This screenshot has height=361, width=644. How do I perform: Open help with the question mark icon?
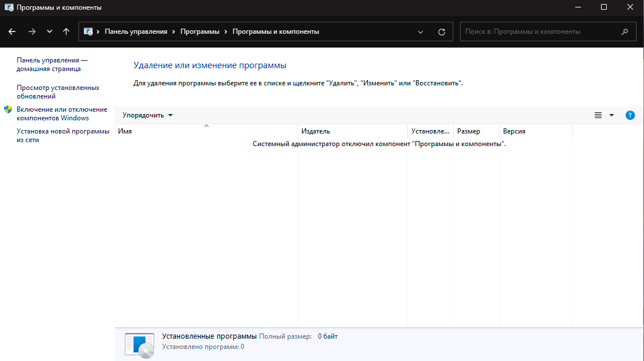tap(630, 115)
